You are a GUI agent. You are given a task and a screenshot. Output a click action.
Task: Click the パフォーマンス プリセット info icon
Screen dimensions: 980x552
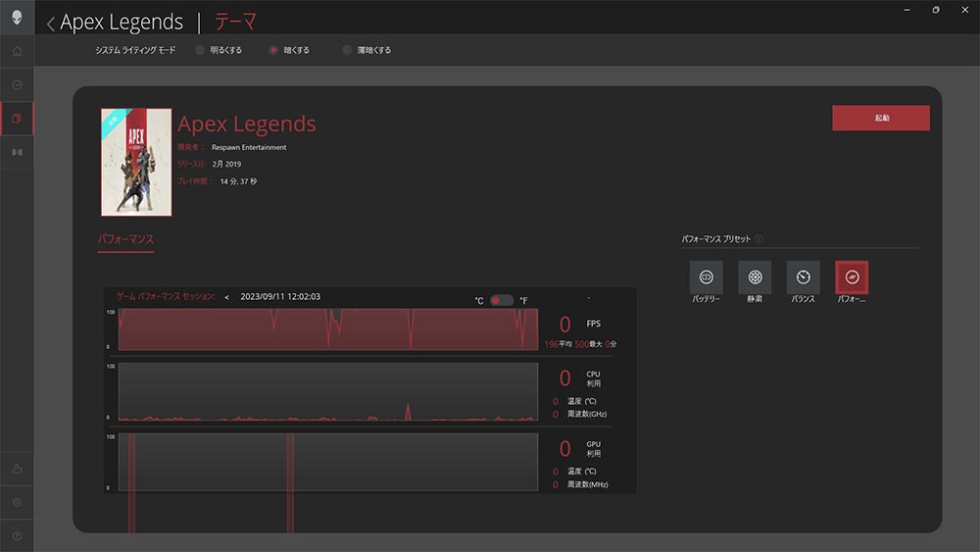pyautogui.click(x=759, y=239)
